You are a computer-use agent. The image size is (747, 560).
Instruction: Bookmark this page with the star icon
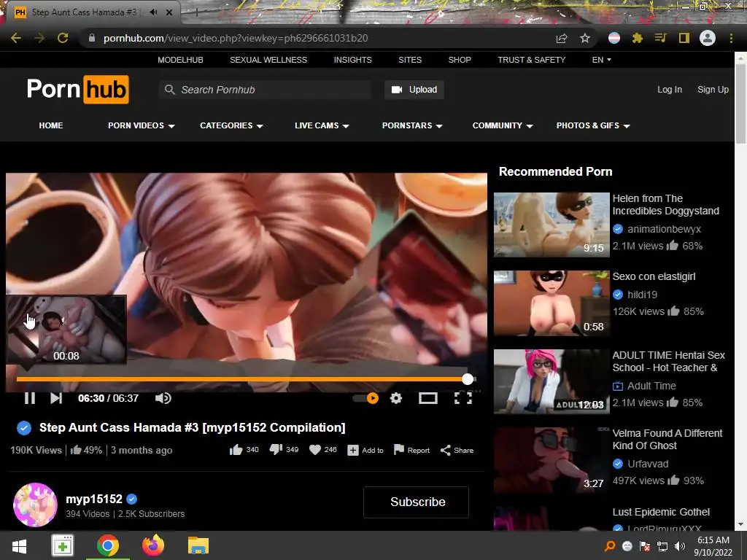tap(585, 38)
